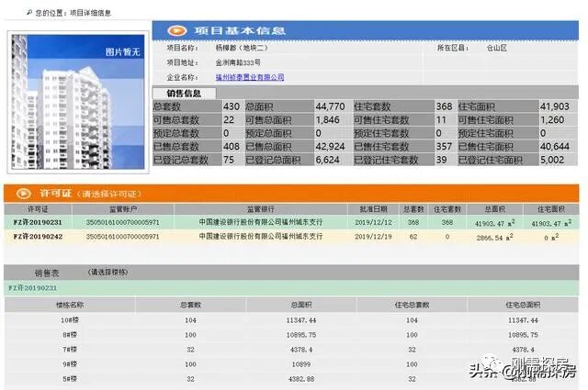Click the 已登记总面积 value 6,624
Image resolution: width=588 pixels, height=390 pixels.
[327, 160]
